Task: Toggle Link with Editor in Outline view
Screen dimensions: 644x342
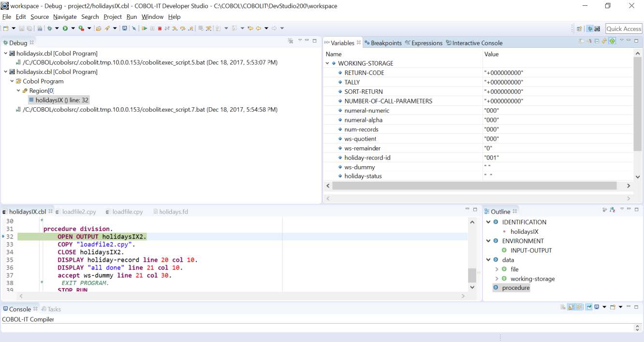Action: tap(604, 211)
